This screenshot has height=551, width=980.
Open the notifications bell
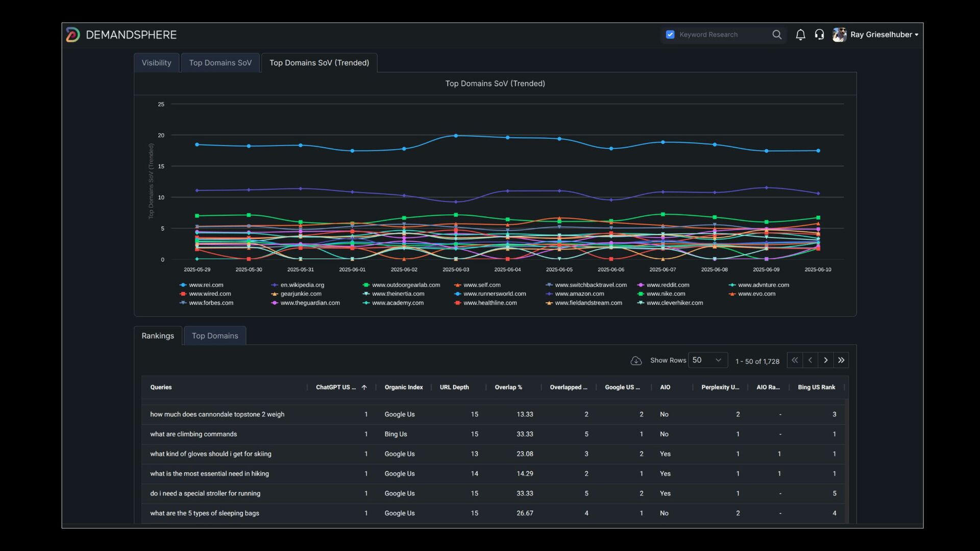pyautogui.click(x=800, y=35)
